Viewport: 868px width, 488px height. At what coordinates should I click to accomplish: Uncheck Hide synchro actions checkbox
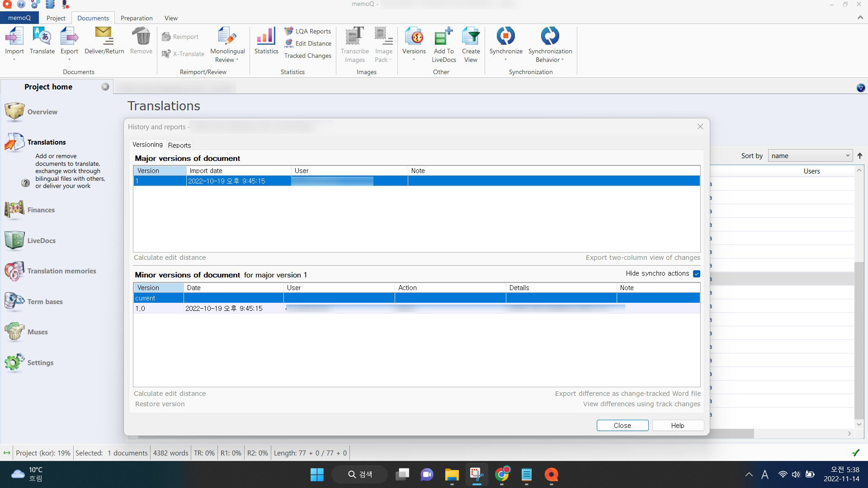[697, 274]
